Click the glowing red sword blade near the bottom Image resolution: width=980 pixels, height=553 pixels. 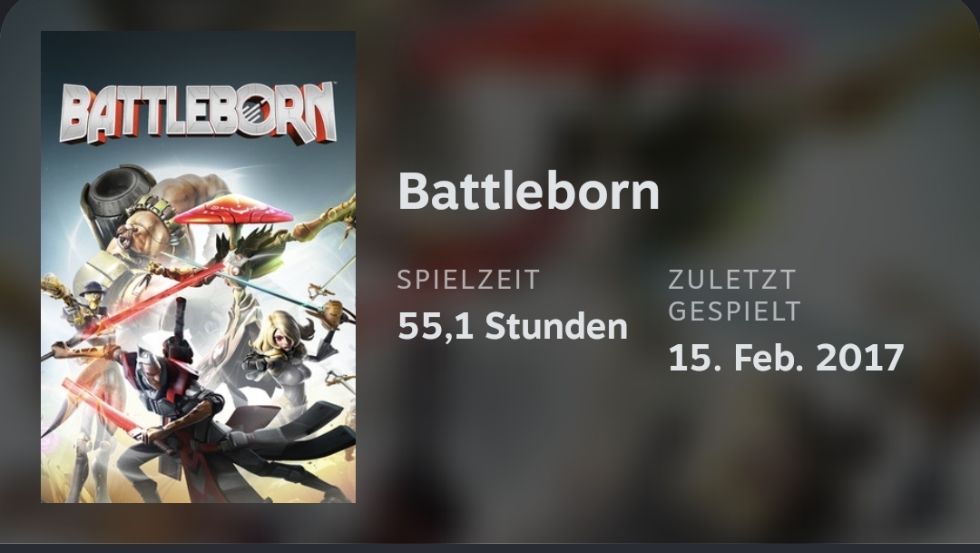[98, 405]
